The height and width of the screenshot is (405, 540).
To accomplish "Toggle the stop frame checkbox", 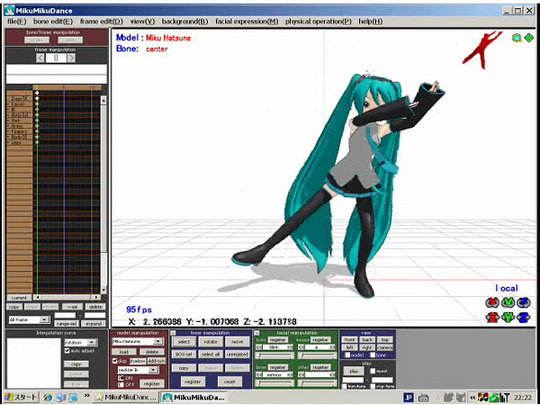I will [373, 386].
